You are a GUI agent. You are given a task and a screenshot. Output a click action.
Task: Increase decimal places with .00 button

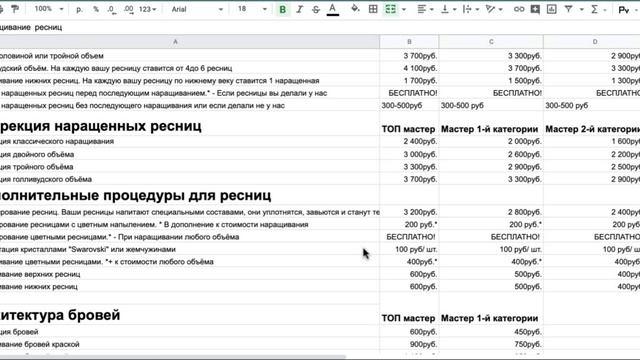click(x=128, y=9)
